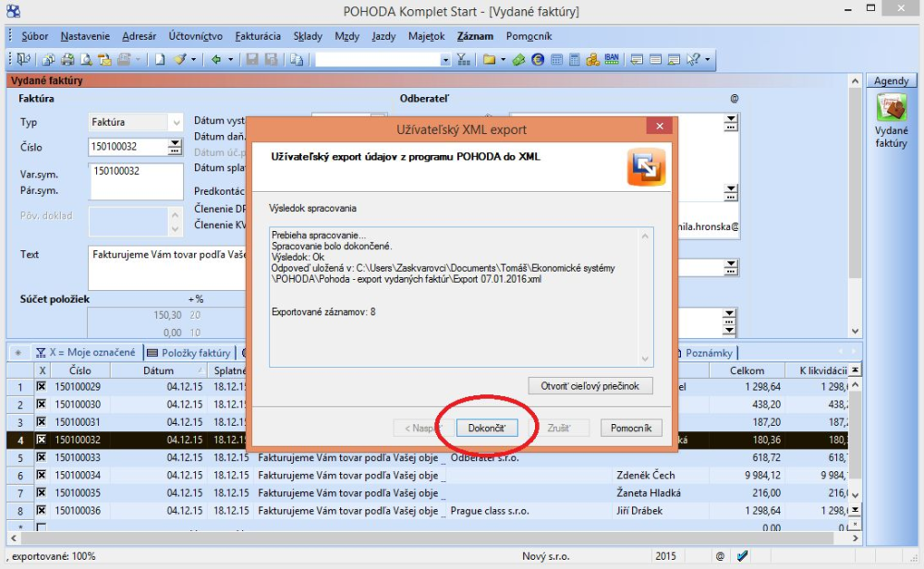This screenshot has height=569, width=924.
Task: Click the yellow folder toolbar icon
Action: (x=489, y=59)
